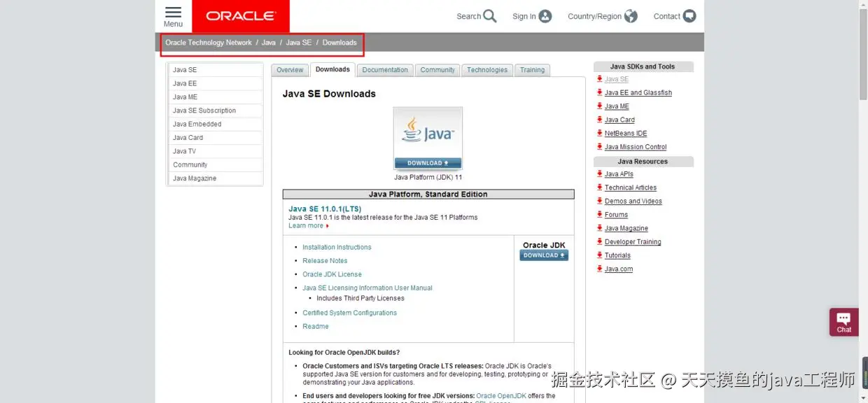
Task: Open Java Card link in right panel
Action: tap(619, 120)
